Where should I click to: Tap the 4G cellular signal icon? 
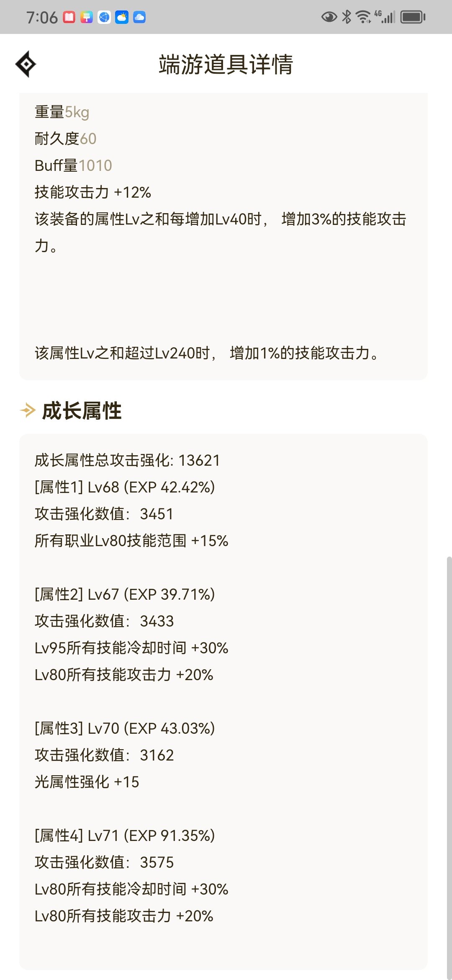click(x=385, y=17)
